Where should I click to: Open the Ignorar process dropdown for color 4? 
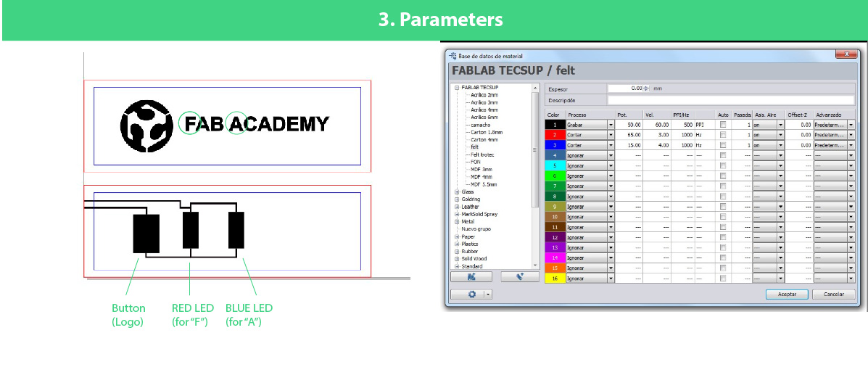(611, 155)
